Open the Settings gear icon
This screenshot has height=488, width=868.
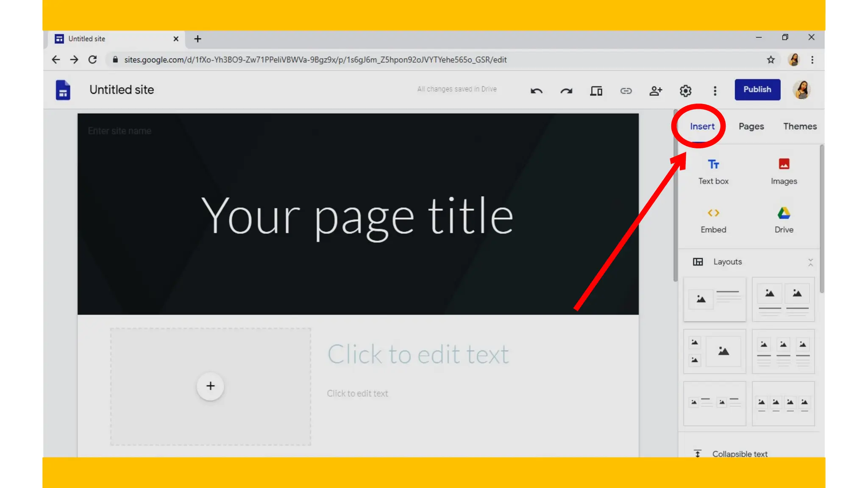point(685,91)
